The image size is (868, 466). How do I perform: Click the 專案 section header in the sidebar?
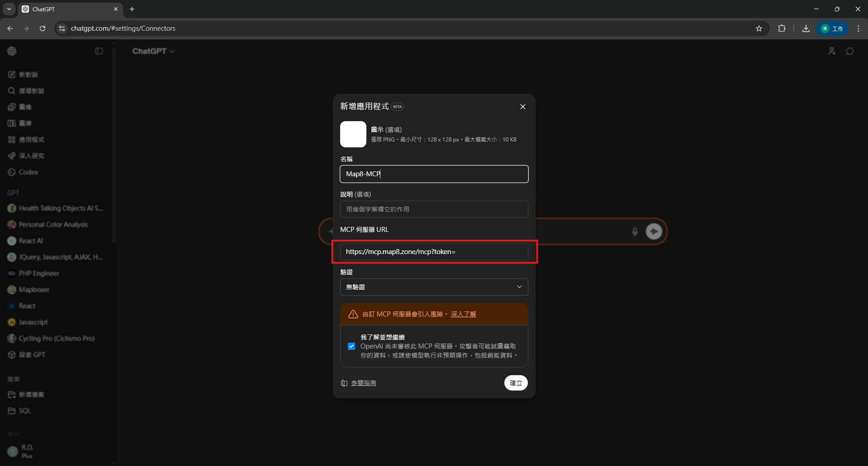point(14,379)
